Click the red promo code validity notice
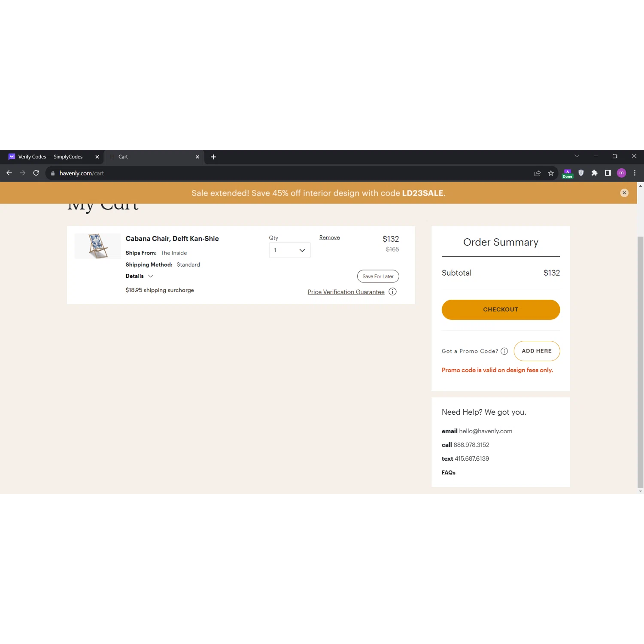This screenshot has height=644, width=644. (x=497, y=370)
